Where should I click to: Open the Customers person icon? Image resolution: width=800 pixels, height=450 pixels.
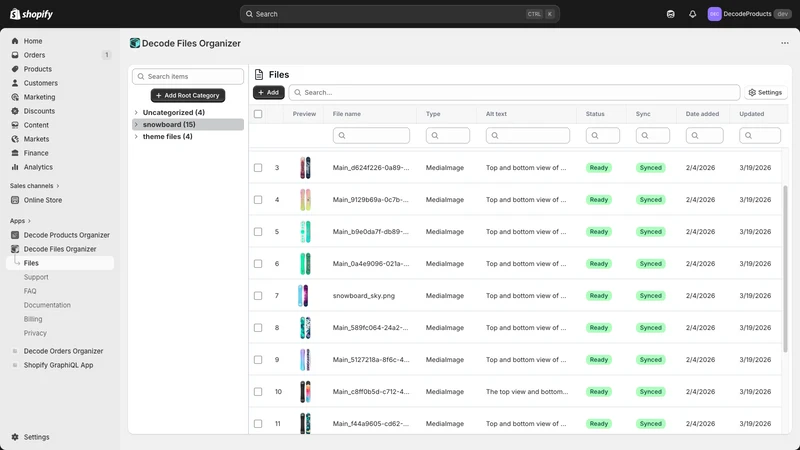15,83
